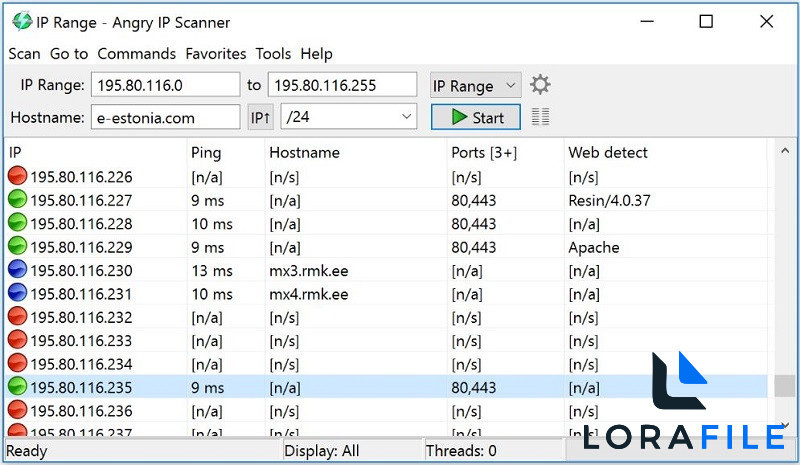This screenshot has height=465, width=800.
Task: Click green status icon for 195.80.116.235
Action: 17,387
